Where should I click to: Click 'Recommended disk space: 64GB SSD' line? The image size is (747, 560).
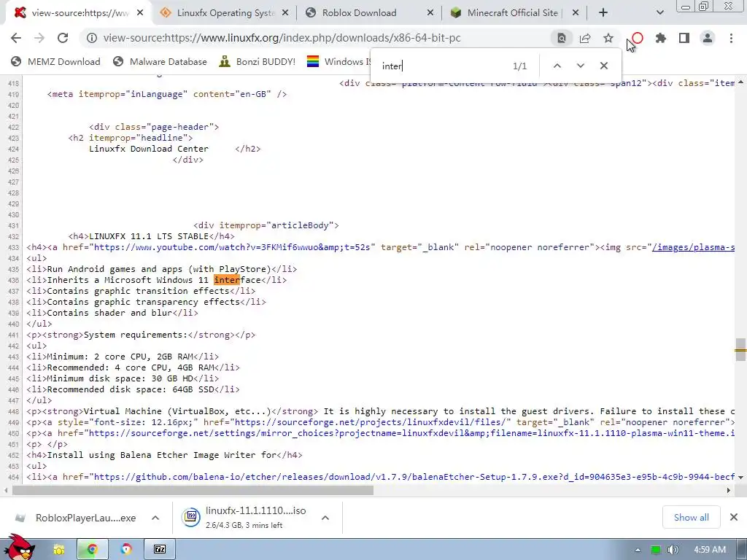click(x=133, y=389)
